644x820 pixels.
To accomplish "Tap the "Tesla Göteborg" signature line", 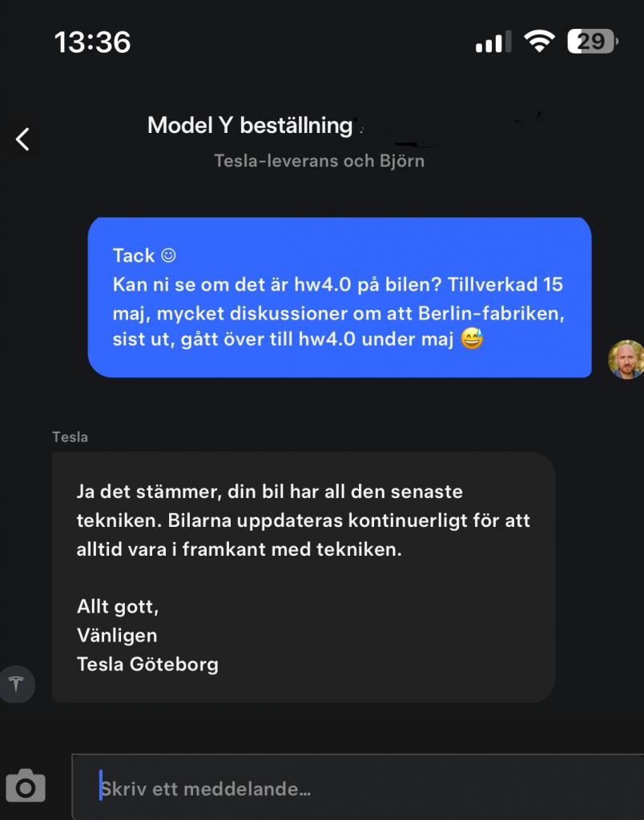I will click(x=147, y=664).
